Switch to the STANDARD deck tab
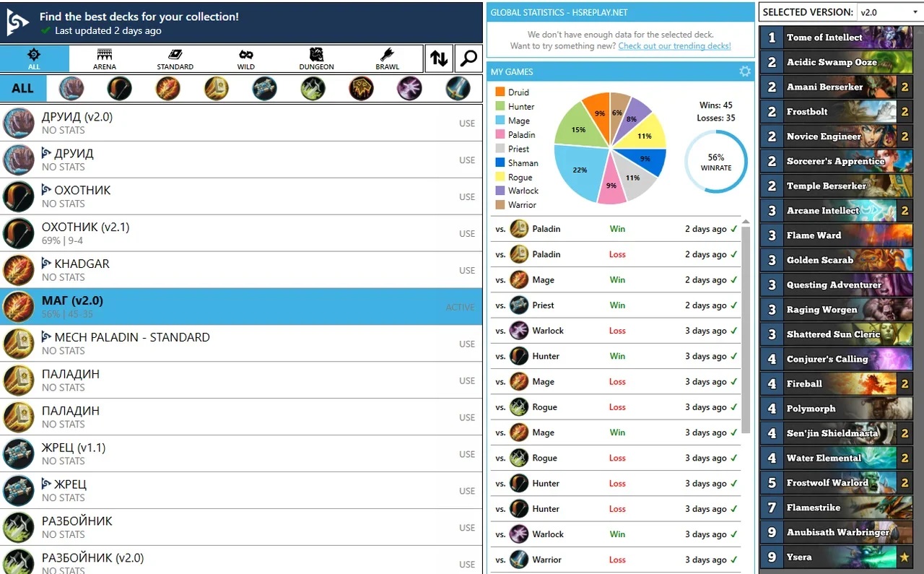This screenshot has height=574, width=924. click(x=175, y=58)
